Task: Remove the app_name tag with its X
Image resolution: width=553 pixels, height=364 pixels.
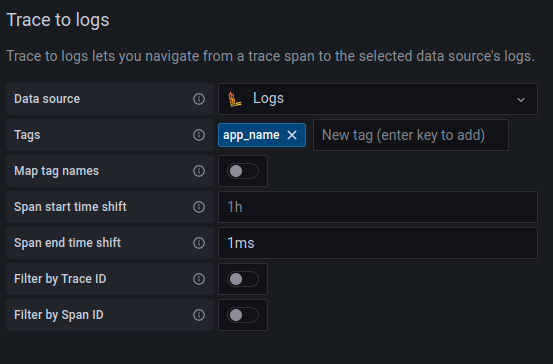Action: click(x=292, y=135)
